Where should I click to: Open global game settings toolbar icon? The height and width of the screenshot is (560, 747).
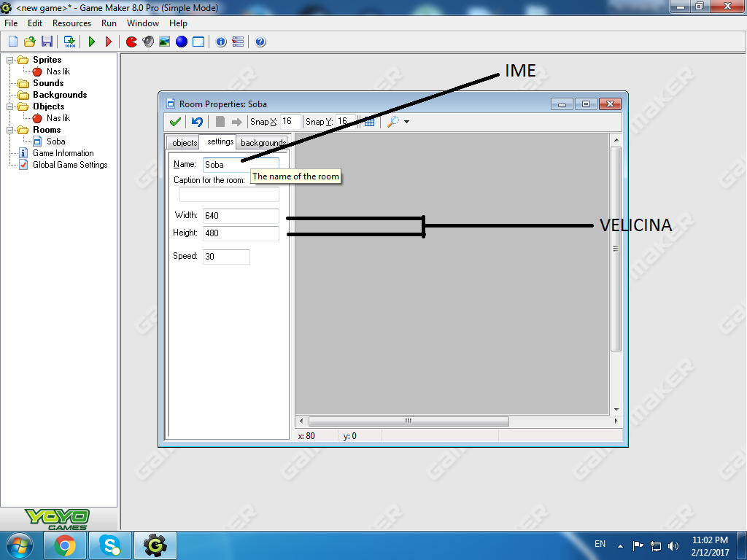click(238, 42)
